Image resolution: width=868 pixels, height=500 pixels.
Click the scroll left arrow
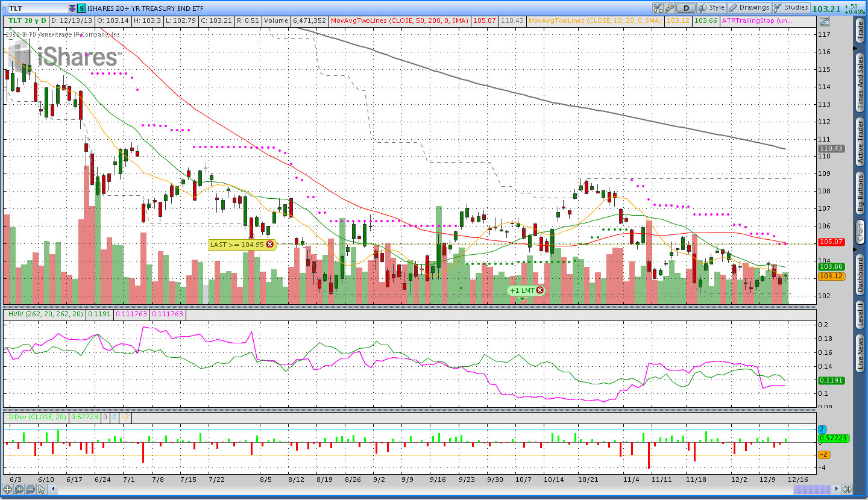pyautogui.click(x=53, y=489)
